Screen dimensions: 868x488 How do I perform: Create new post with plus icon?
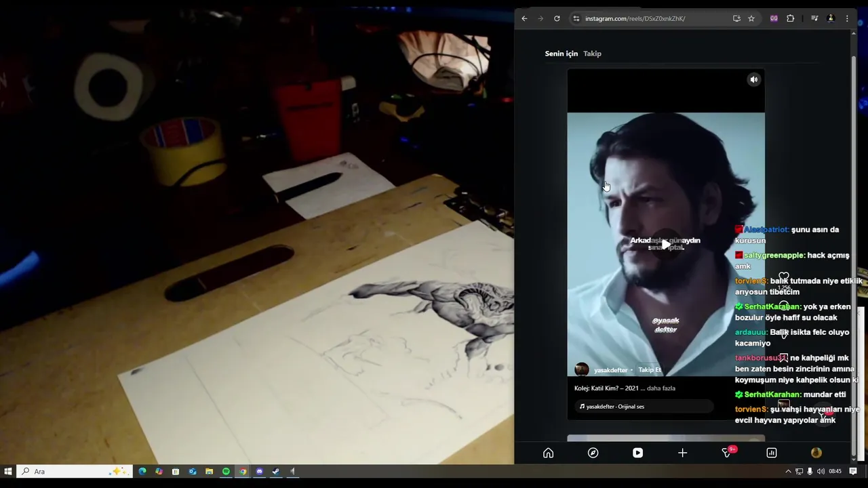(x=682, y=453)
